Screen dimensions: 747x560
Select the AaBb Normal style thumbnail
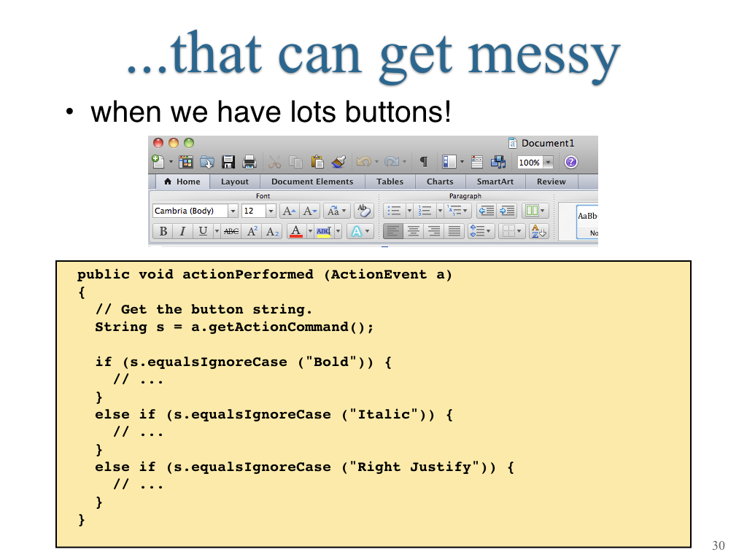[x=587, y=222]
